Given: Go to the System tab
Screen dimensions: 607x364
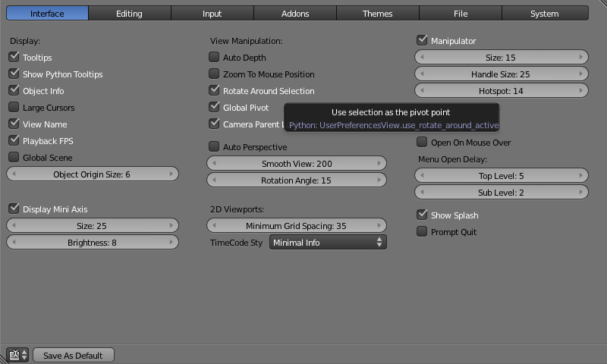Looking at the screenshot, I should coord(544,14).
